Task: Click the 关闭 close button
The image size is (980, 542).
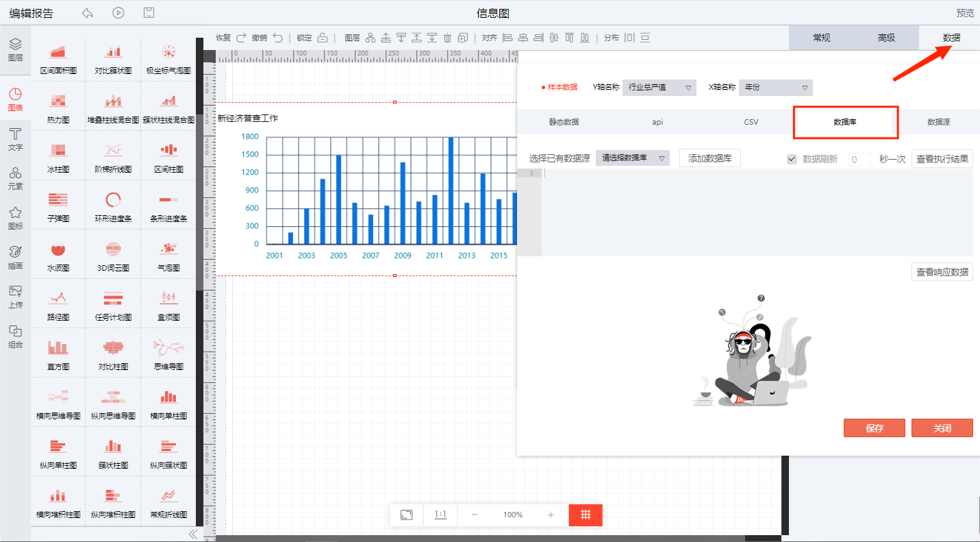Action: 942,428
